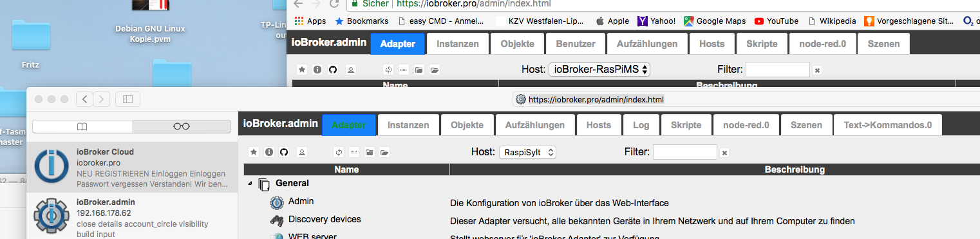Click closed folder icon in Safari ioBroker toolbar
980x239 pixels.
[369, 152]
